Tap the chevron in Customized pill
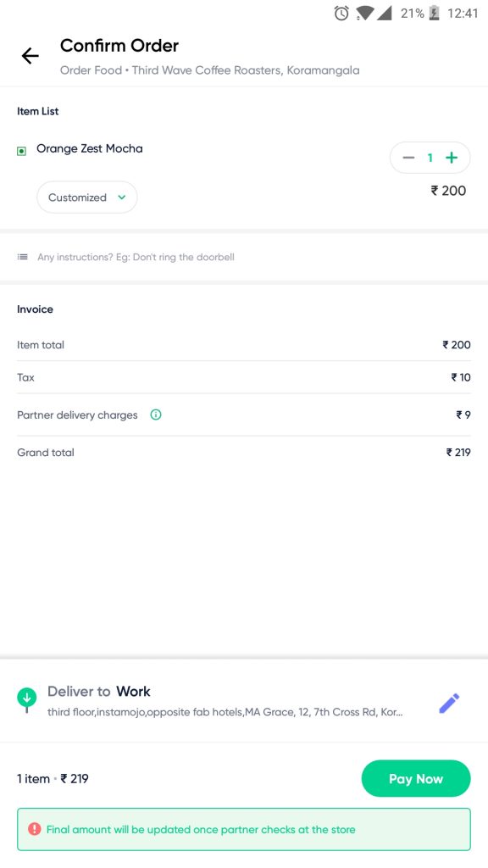Screen dimensions: 488x868 coord(122,197)
